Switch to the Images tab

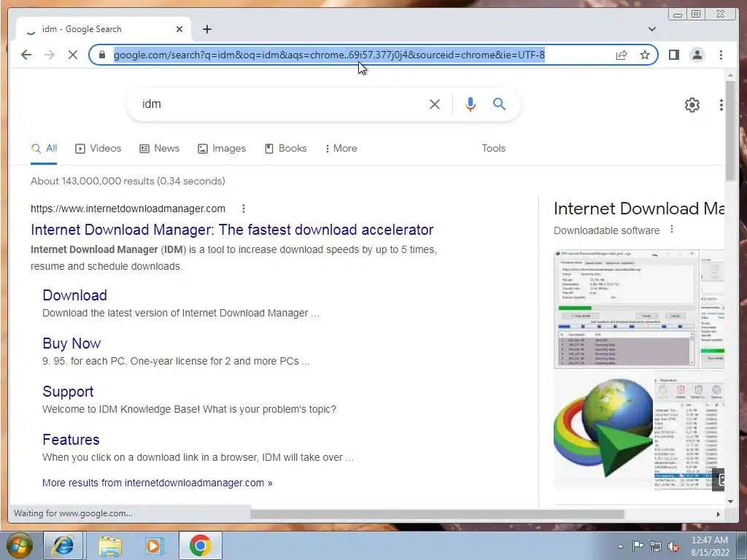point(222,149)
